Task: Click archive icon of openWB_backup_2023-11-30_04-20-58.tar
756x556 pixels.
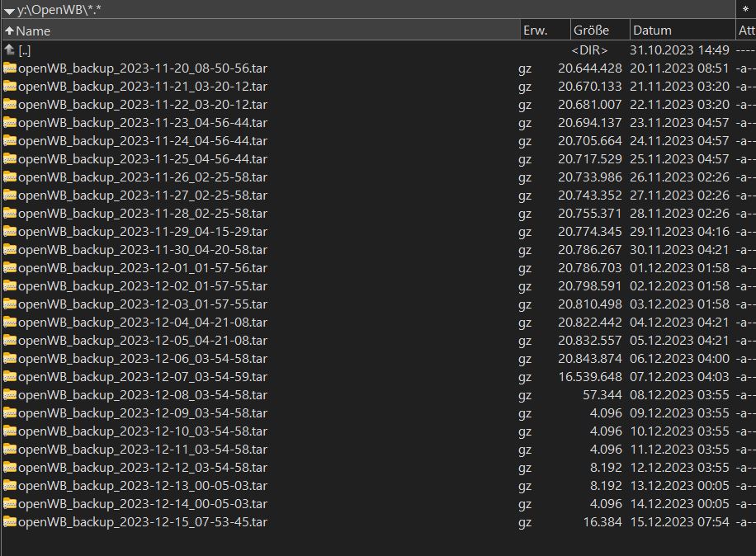Action: (x=10, y=249)
